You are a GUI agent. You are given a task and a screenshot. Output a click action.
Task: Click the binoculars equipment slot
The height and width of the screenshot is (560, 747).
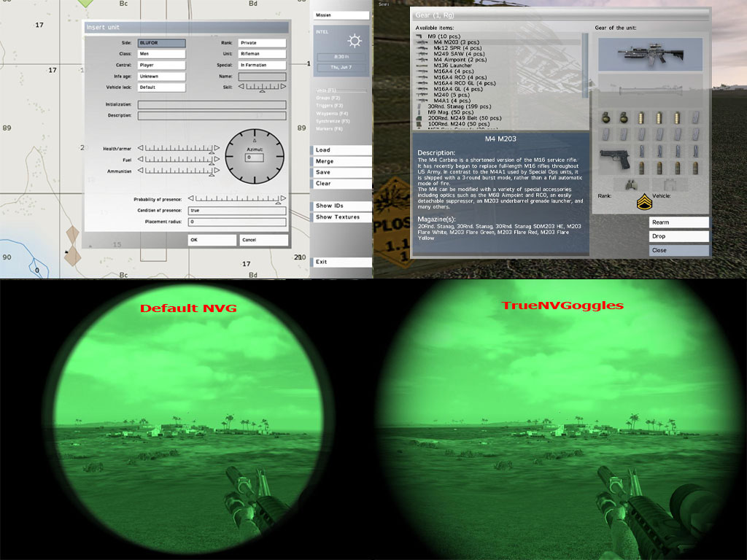pos(632,184)
